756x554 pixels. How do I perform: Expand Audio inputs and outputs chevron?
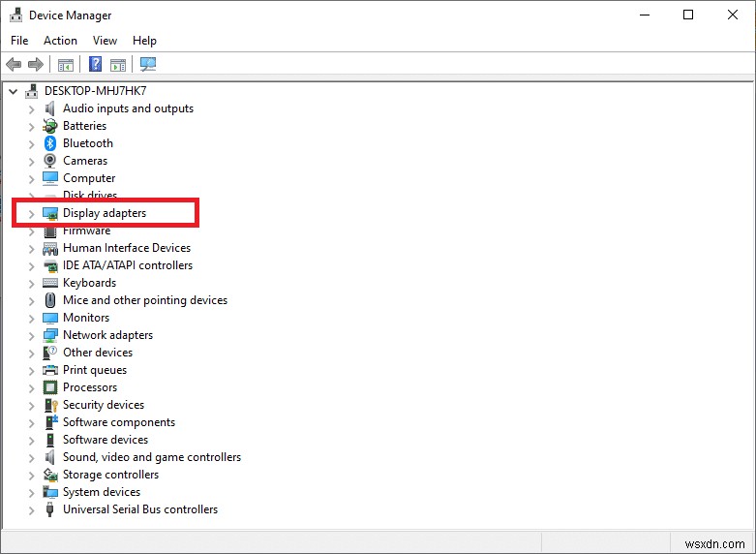point(31,109)
